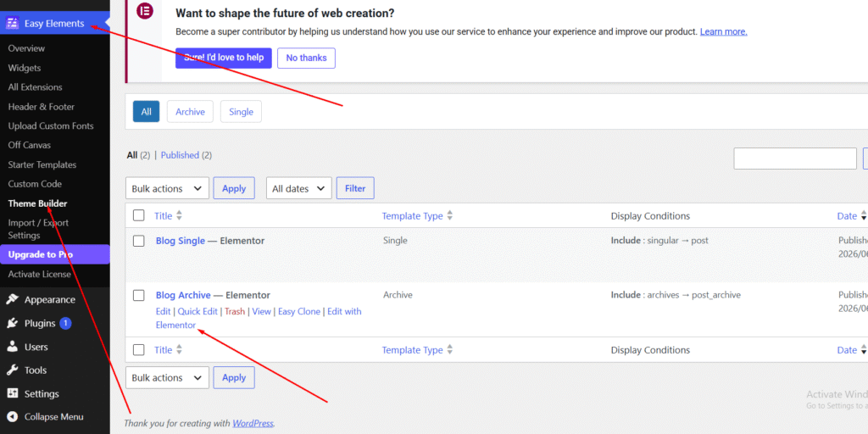Open the Blog Archive template title link
This screenshot has width=868, height=434.
pyautogui.click(x=183, y=296)
